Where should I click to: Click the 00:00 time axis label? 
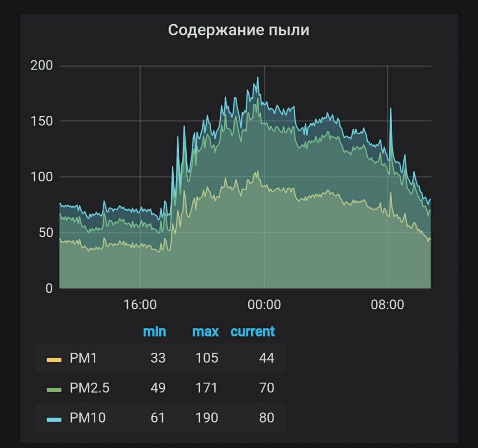pos(264,305)
